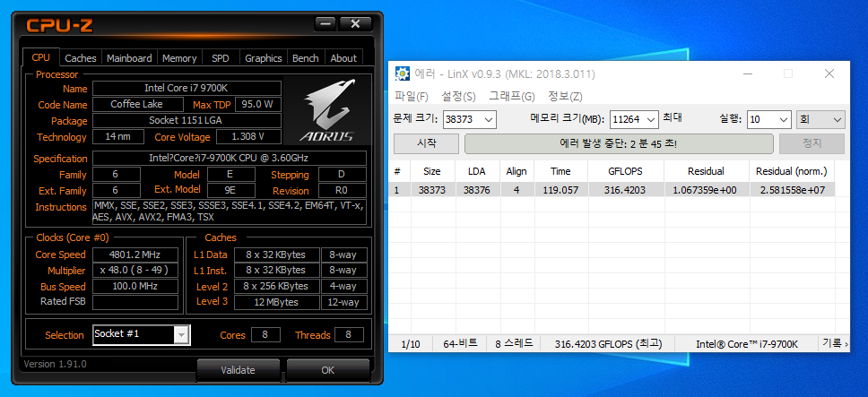868x397 pixels.
Task: Click the 기록 log expander in status bar
Action: coord(835,343)
